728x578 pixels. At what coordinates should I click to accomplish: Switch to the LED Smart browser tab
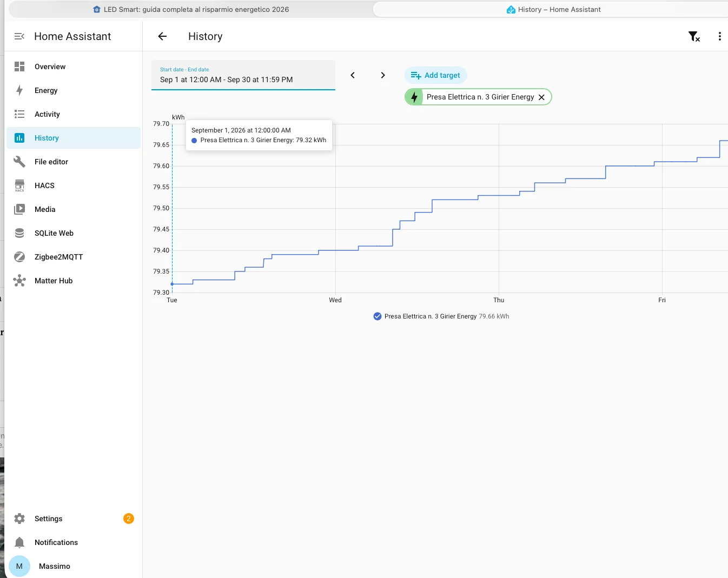[191, 9]
